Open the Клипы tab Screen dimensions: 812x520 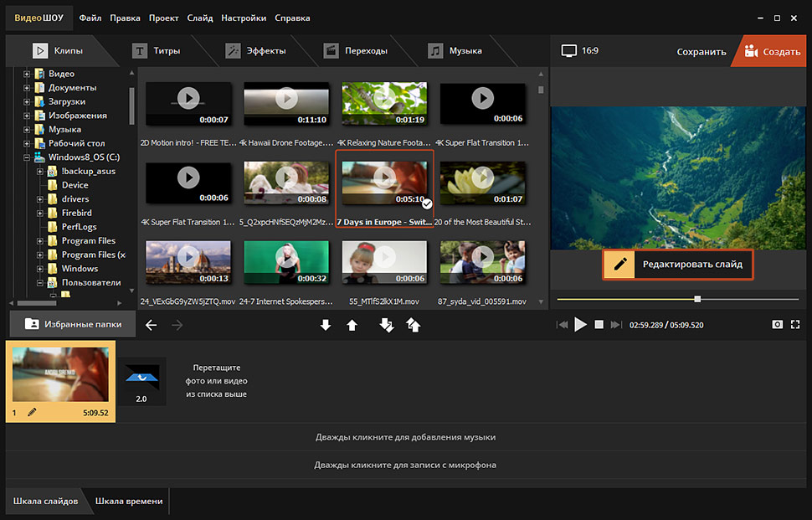pos(58,51)
